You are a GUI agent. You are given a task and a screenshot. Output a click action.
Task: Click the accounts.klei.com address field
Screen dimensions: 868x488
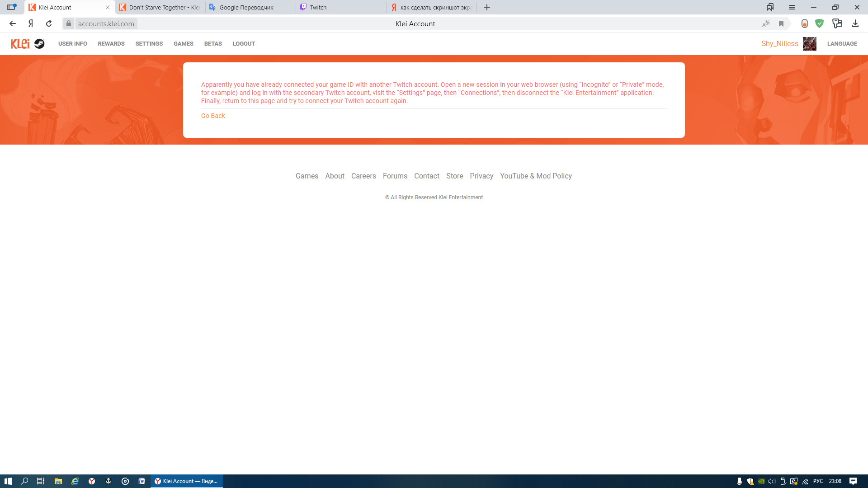pos(106,23)
